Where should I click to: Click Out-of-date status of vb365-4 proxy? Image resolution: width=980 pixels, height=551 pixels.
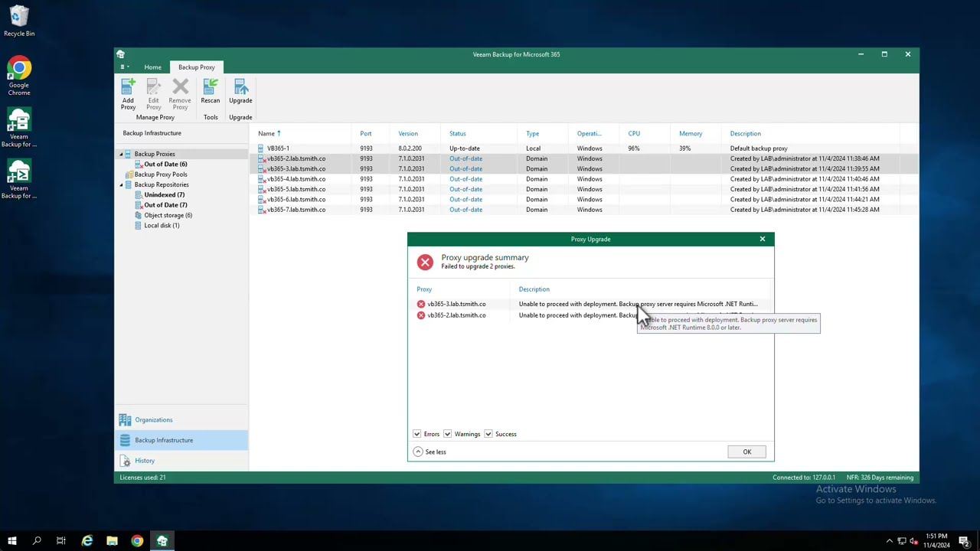tap(465, 179)
